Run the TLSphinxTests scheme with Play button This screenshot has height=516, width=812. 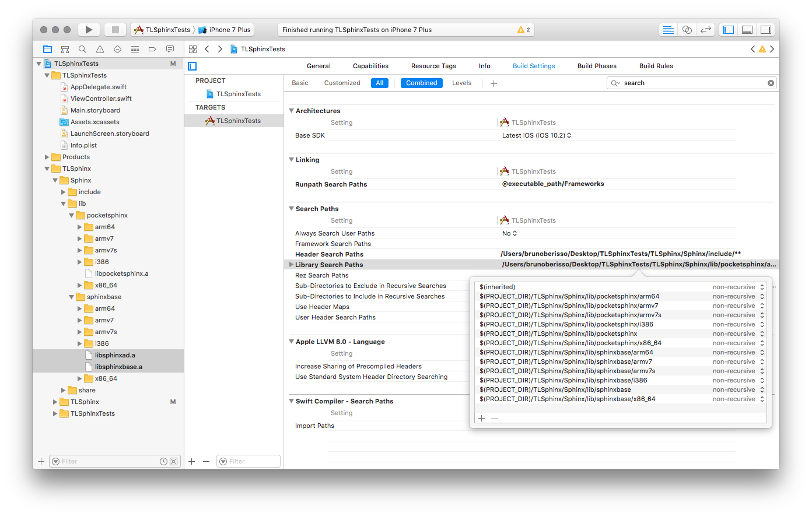point(89,30)
